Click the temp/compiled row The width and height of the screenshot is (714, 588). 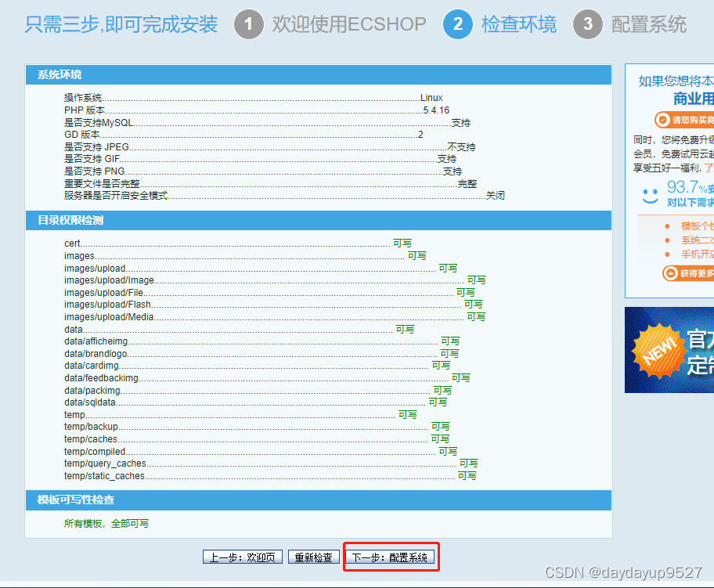click(261, 451)
